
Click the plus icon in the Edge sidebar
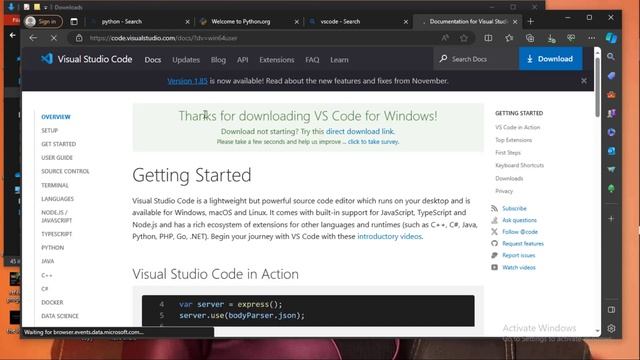611,219
